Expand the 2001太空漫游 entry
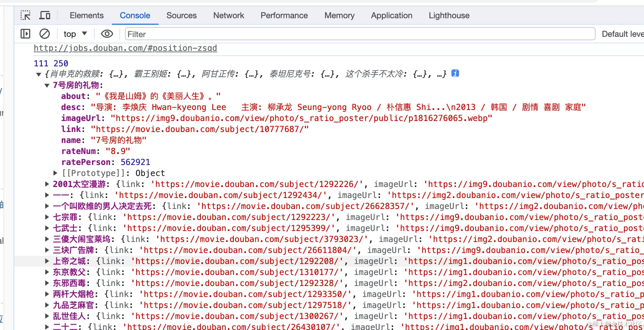The width and height of the screenshot is (644, 330). (x=47, y=184)
